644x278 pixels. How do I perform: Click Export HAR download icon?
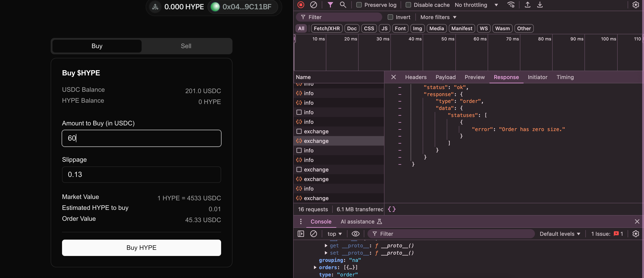coord(540,5)
